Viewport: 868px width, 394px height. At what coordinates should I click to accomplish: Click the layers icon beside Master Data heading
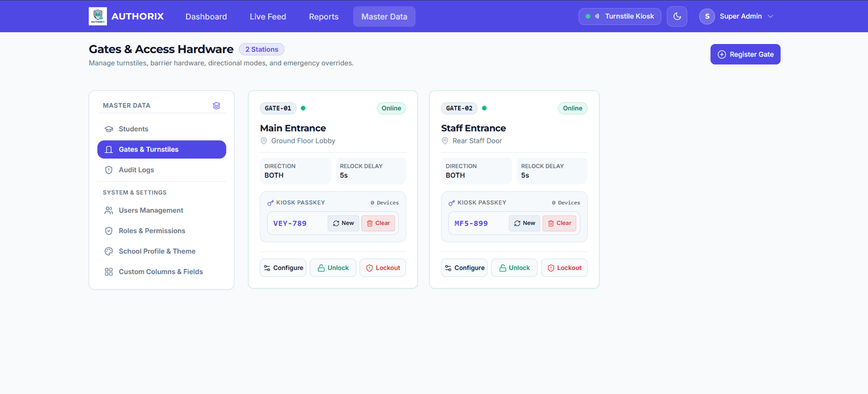tap(216, 106)
